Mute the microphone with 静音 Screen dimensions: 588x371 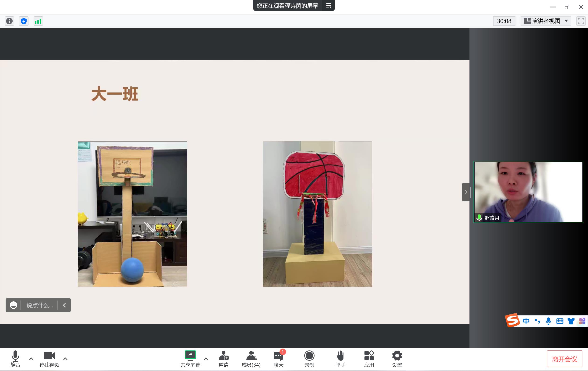pyautogui.click(x=15, y=359)
